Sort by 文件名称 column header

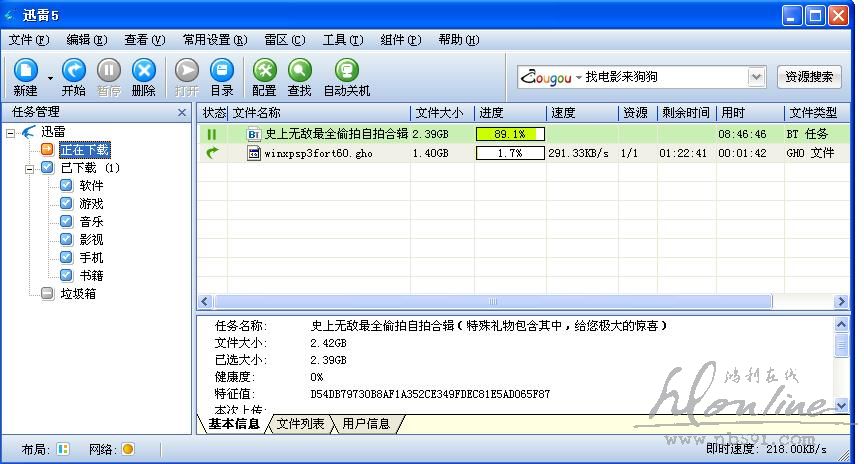pos(320,113)
